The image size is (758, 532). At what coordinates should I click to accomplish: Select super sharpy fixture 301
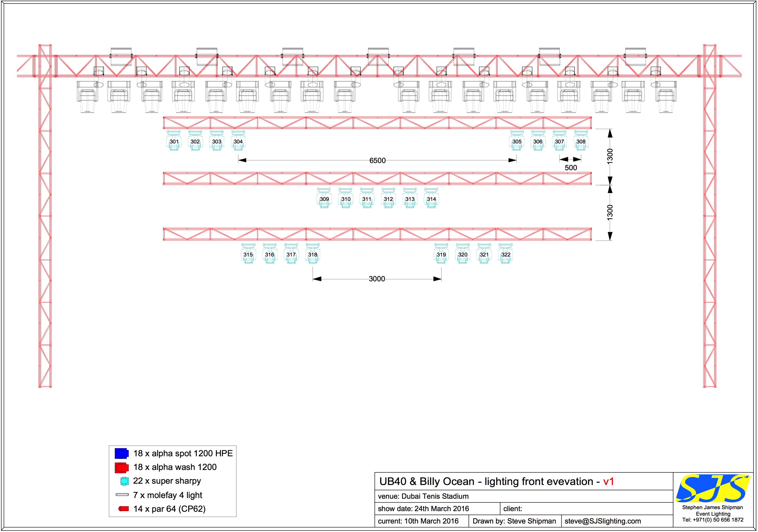pos(174,141)
